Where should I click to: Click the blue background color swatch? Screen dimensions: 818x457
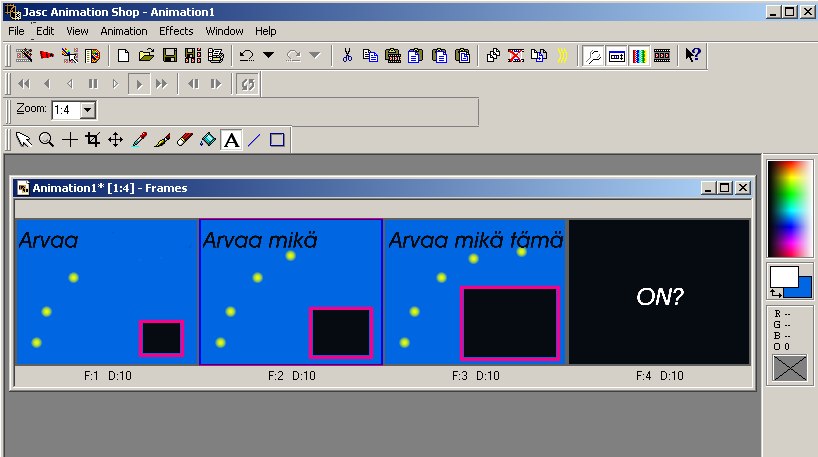tap(803, 288)
